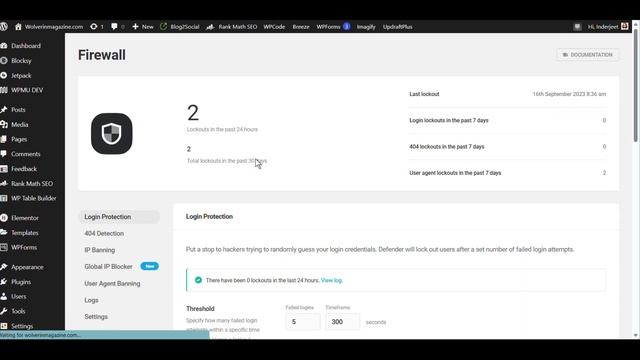The image size is (640, 360).
Task: Open the Firewall Settings tab
Action: coord(96,317)
